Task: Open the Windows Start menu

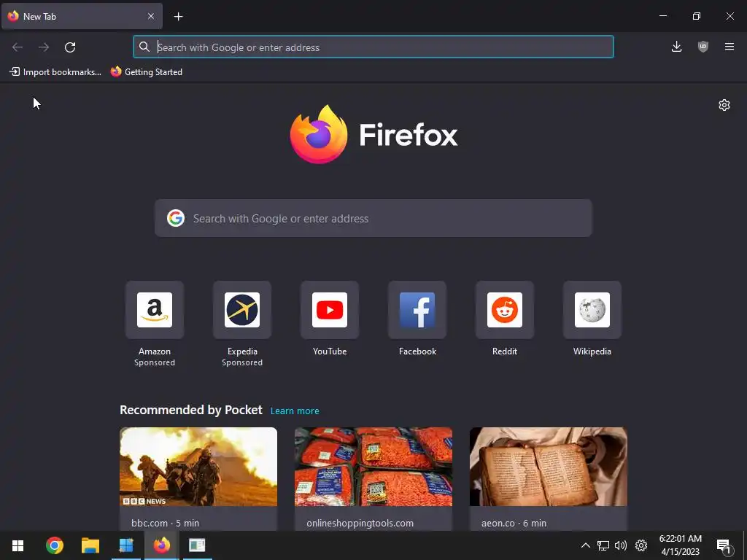Action: point(18,545)
